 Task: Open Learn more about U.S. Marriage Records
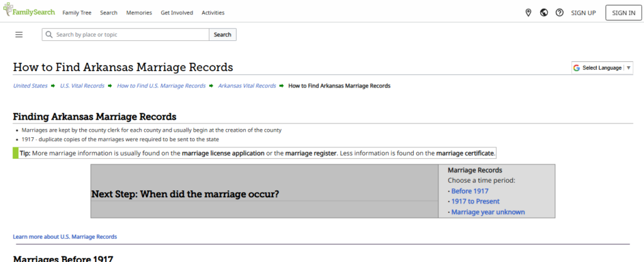coord(65,237)
